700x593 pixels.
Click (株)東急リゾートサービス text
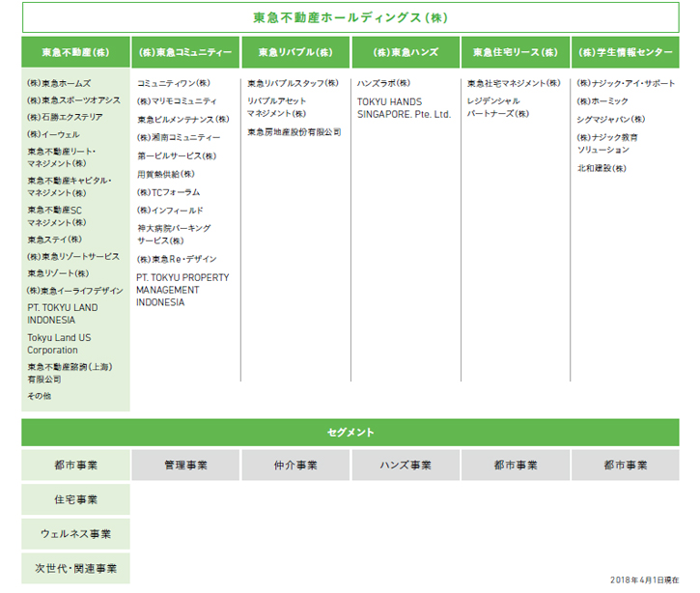(x=73, y=256)
